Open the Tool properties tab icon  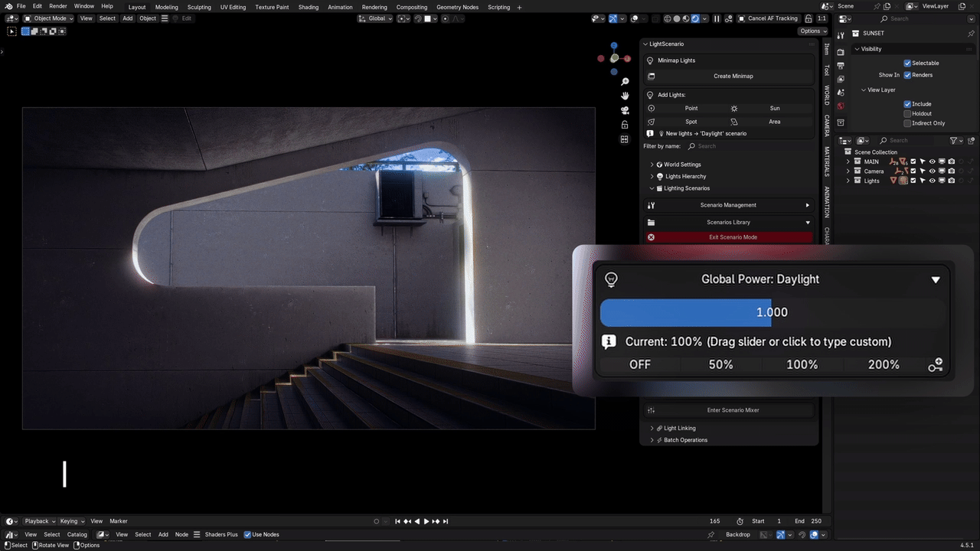click(x=840, y=35)
